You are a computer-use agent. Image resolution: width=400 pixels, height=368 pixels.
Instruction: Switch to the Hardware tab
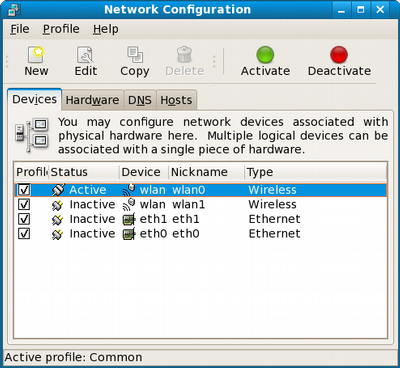(92, 100)
